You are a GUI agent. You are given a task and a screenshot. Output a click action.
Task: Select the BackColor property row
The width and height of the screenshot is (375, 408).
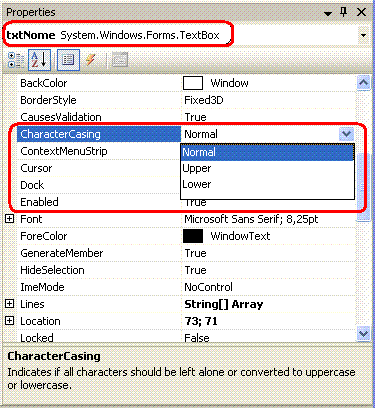(x=186, y=83)
